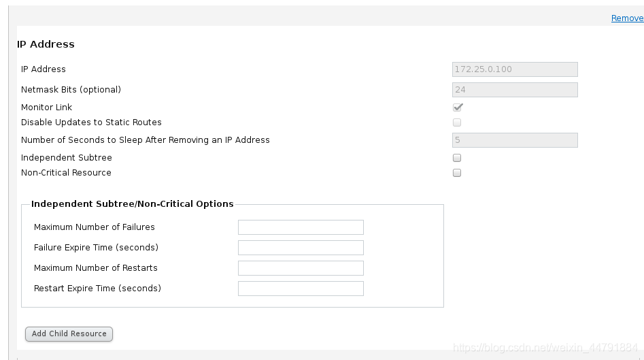Image resolution: width=644 pixels, height=360 pixels.
Task: Click the "Monitor Link" label
Action: [x=46, y=108]
